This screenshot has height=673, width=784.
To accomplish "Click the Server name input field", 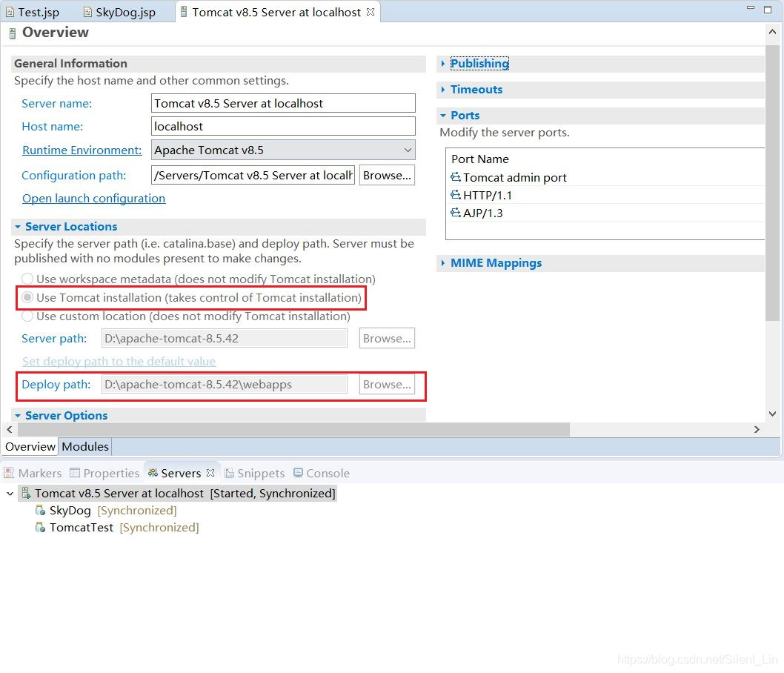I will coord(283,104).
